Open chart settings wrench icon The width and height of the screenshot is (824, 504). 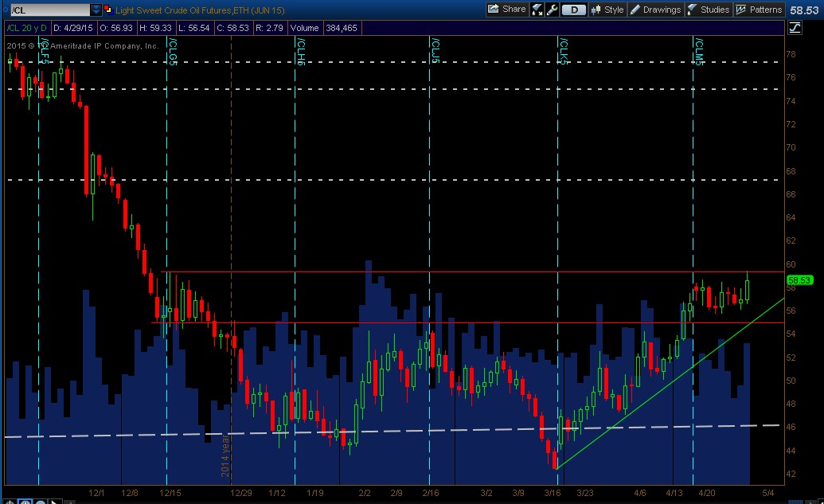tap(552, 10)
